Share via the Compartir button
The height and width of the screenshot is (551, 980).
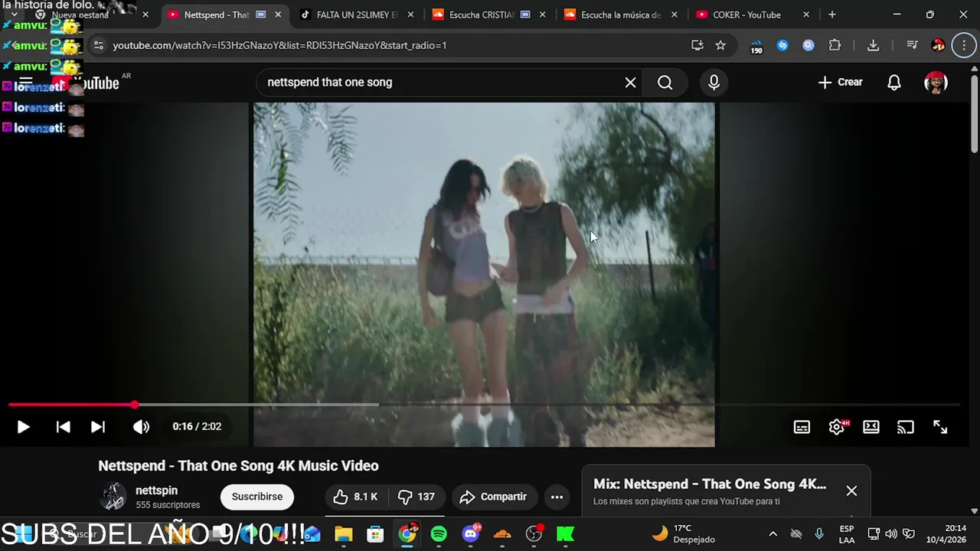(494, 497)
